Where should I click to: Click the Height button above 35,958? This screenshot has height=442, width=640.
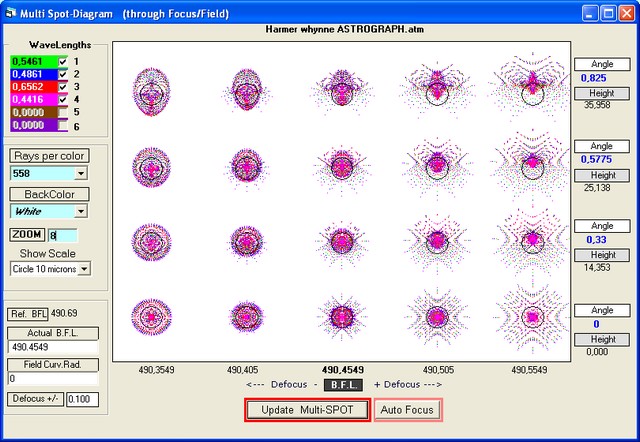coord(602,93)
